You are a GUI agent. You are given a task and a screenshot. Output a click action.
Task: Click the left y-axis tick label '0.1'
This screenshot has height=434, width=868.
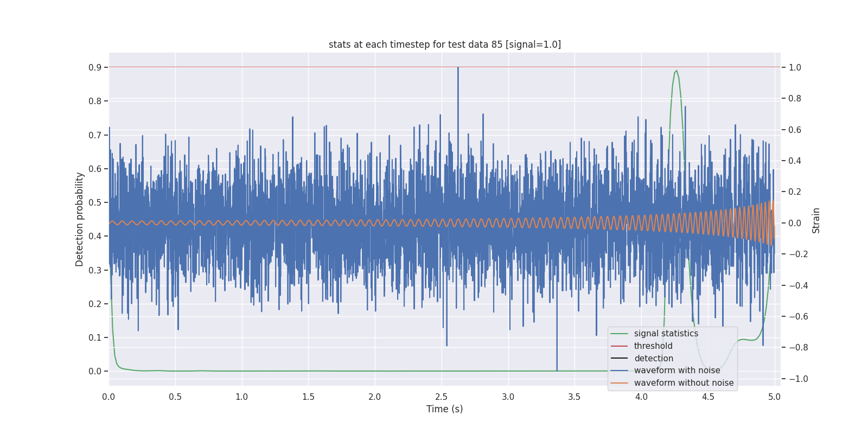95,338
